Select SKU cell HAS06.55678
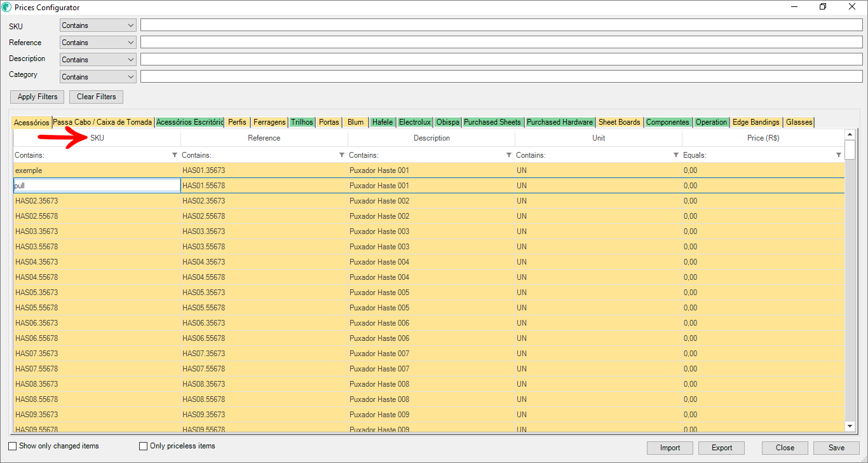This screenshot has height=463, width=868. pyautogui.click(x=97, y=338)
